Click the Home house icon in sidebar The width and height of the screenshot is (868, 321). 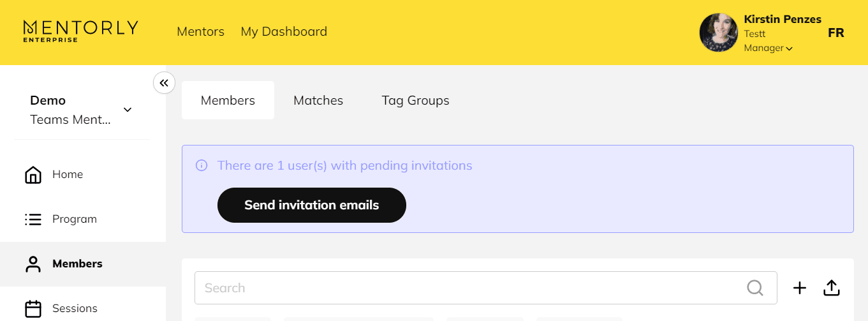[x=33, y=175]
